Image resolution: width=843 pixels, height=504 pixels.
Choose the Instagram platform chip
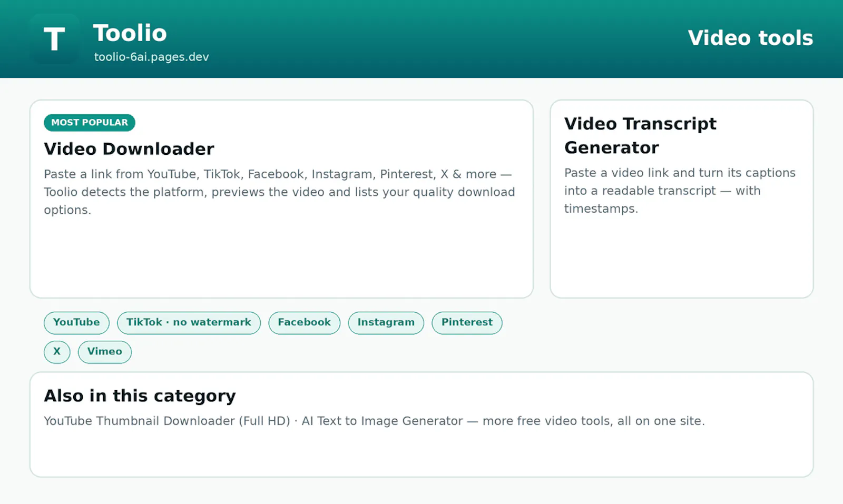coord(386,322)
